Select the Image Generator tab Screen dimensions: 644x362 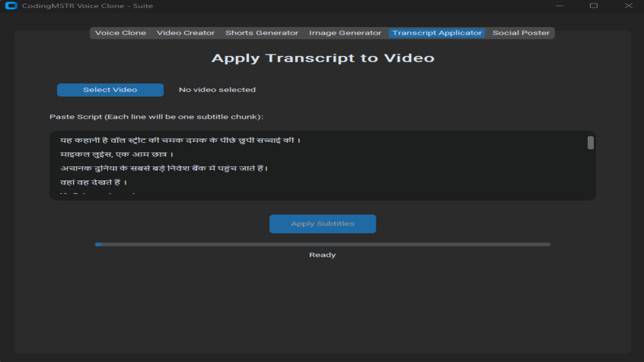345,33
